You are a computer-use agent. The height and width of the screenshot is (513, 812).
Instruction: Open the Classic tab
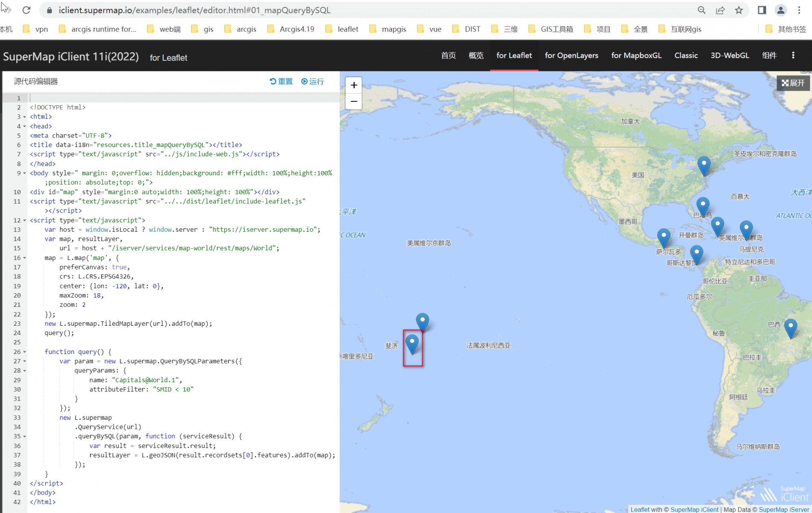[686, 55]
